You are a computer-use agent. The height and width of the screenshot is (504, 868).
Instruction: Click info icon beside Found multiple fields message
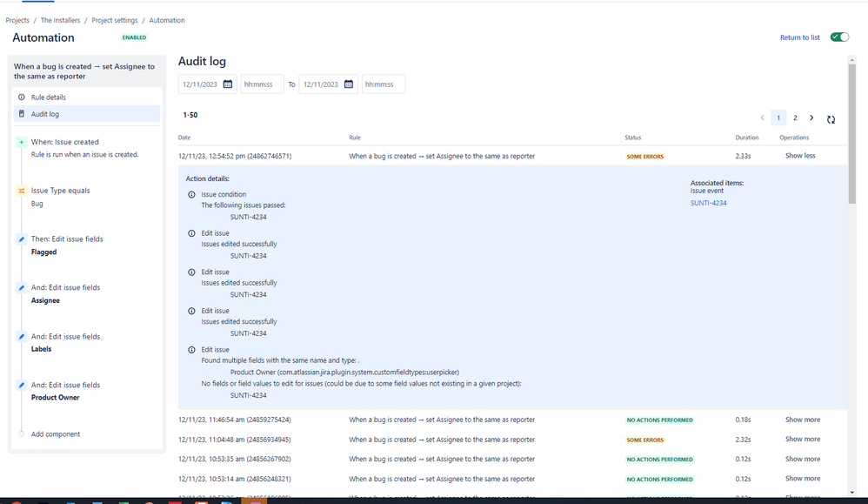(191, 350)
